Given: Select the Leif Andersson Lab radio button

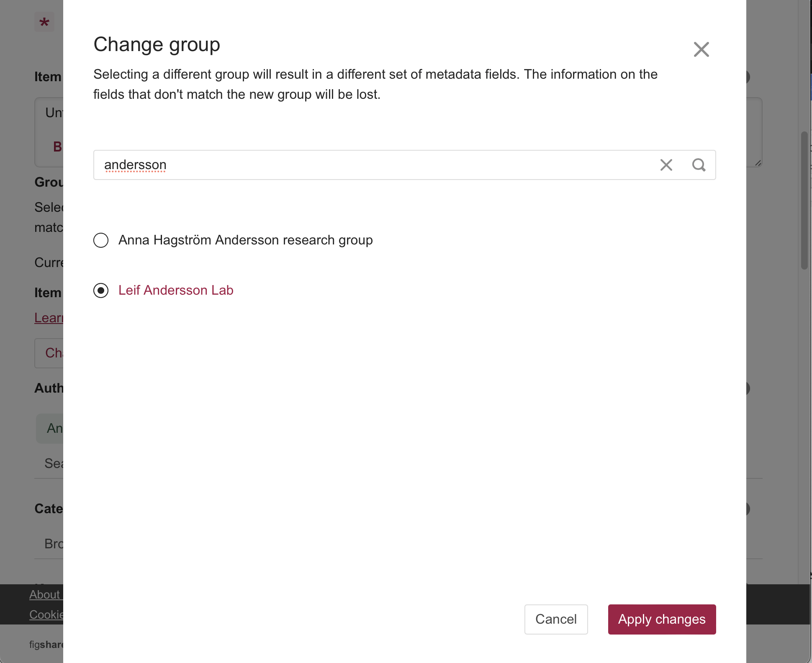Looking at the screenshot, I should tap(101, 290).
